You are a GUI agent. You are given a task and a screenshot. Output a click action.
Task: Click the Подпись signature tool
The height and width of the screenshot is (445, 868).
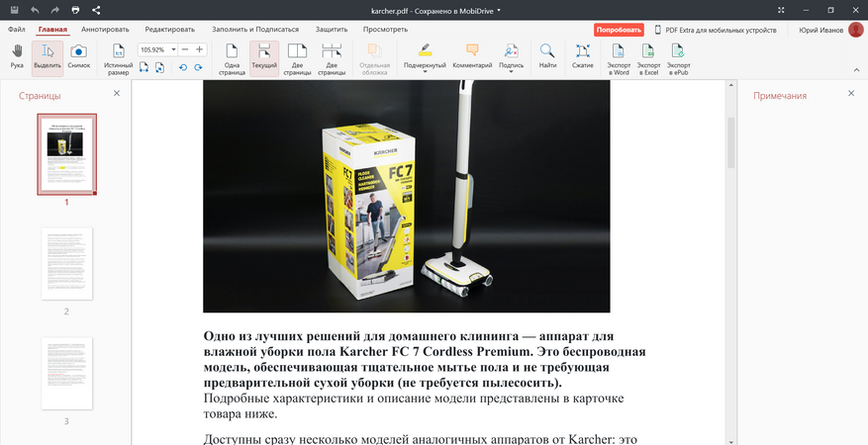coord(511,55)
